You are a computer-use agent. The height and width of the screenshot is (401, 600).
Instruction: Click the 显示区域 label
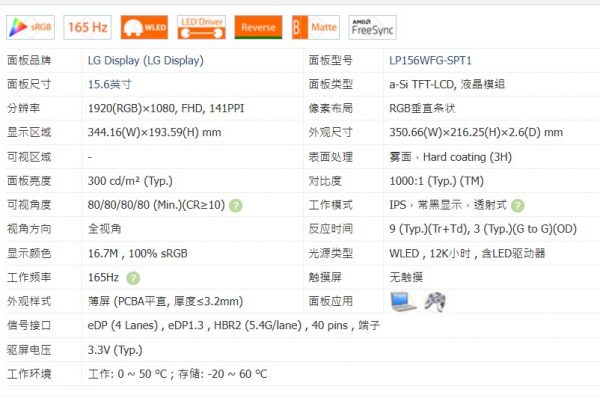point(29,132)
